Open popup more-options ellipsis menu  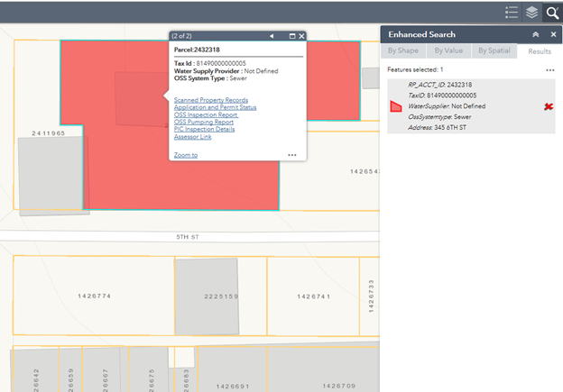pyautogui.click(x=292, y=155)
